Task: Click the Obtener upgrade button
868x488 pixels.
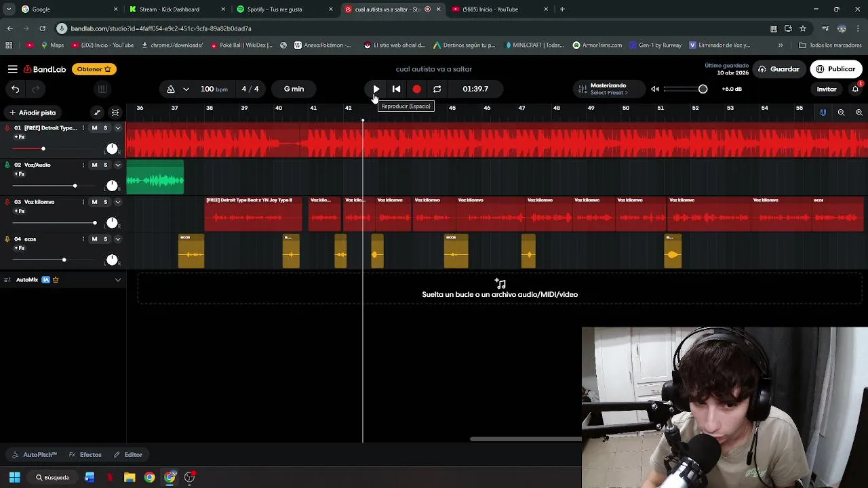Action: tap(94, 69)
